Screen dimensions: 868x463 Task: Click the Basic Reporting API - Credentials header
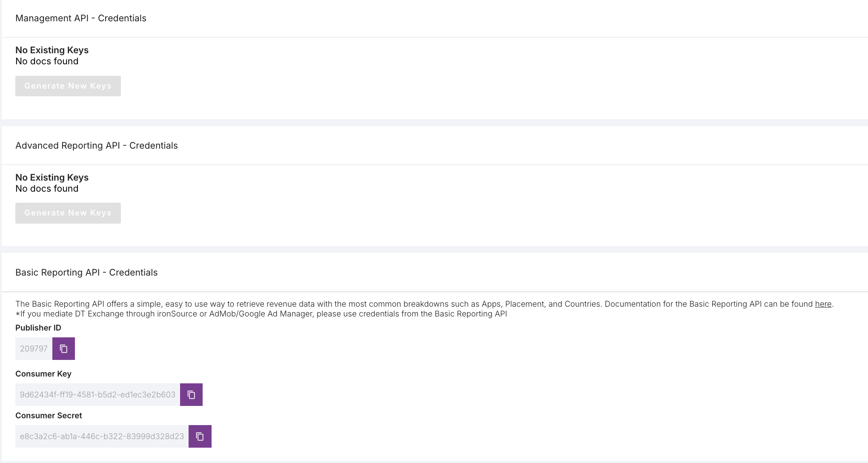coord(86,272)
